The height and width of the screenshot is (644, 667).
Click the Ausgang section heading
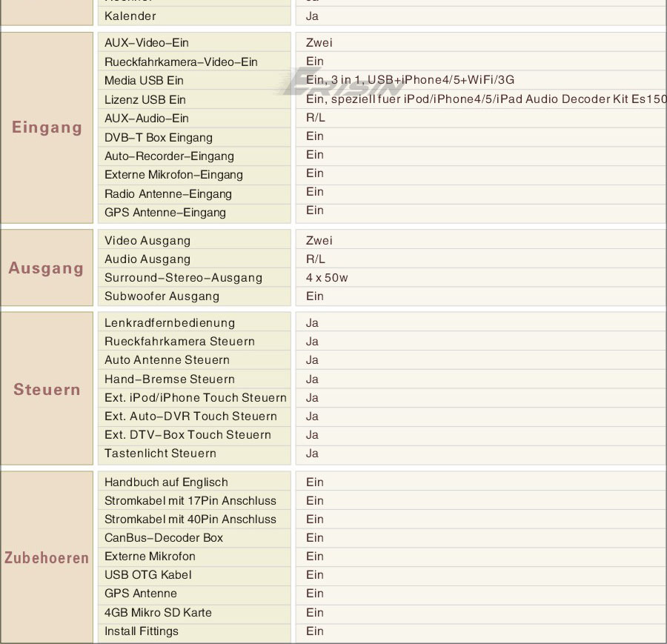[x=46, y=268]
